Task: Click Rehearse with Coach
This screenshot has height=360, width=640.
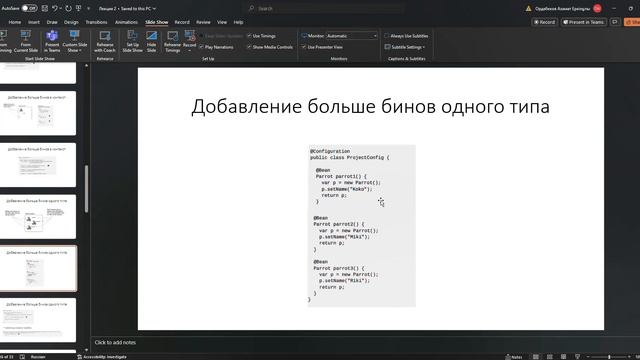Action: click(x=105, y=41)
